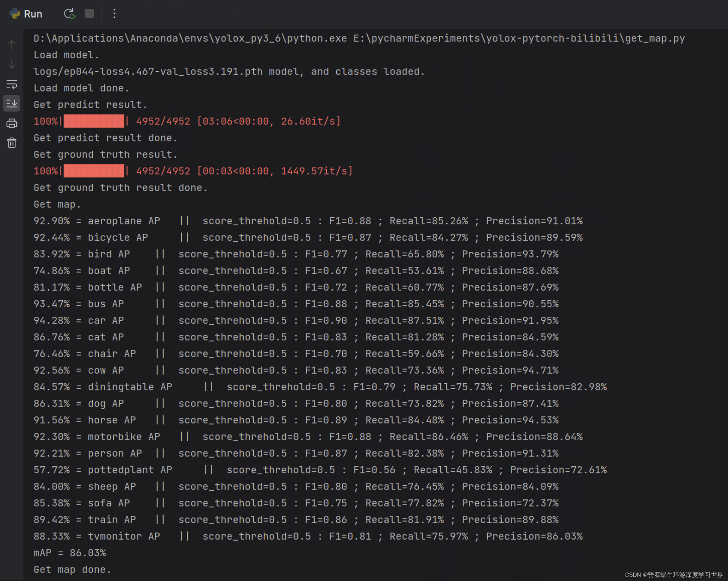This screenshot has width=728, height=581.
Task: Click the cat AP 86.76% row
Action: click(296, 337)
